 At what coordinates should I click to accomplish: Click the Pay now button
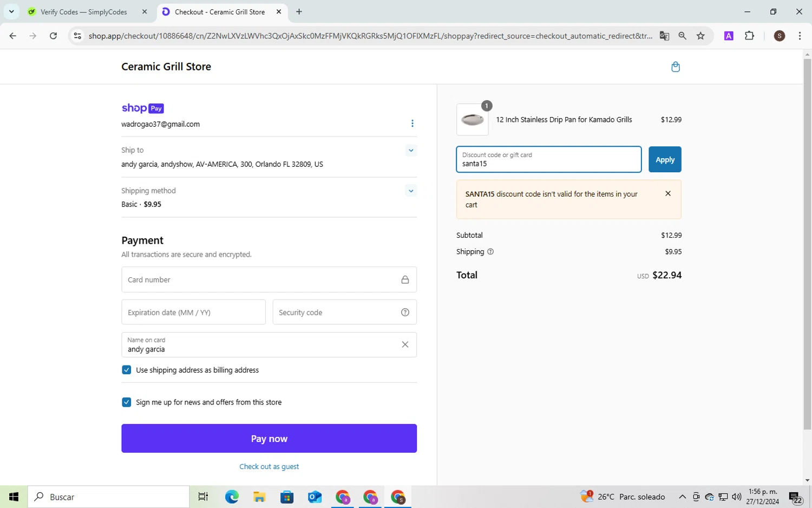coord(269,439)
